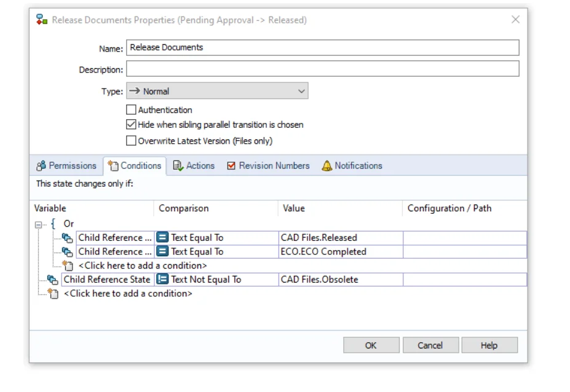Click the Cancel button
The image size is (570, 392).
430,345
